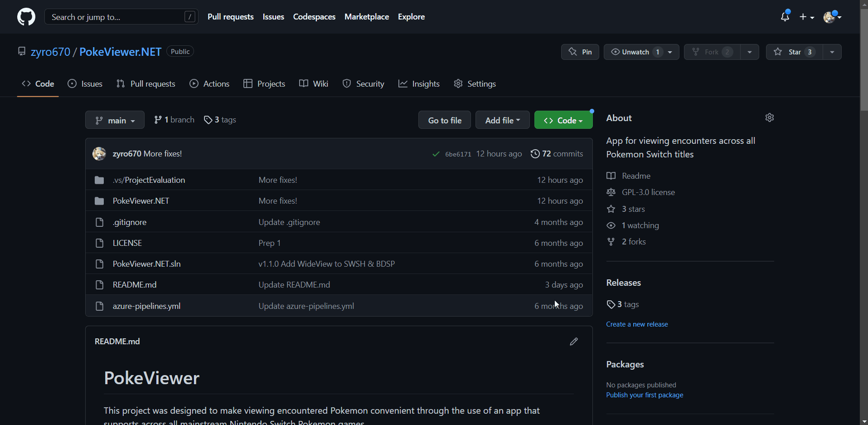Open Marketplace in top navigation
The width and height of the screenshot is (868, 425).
point(367,17)
